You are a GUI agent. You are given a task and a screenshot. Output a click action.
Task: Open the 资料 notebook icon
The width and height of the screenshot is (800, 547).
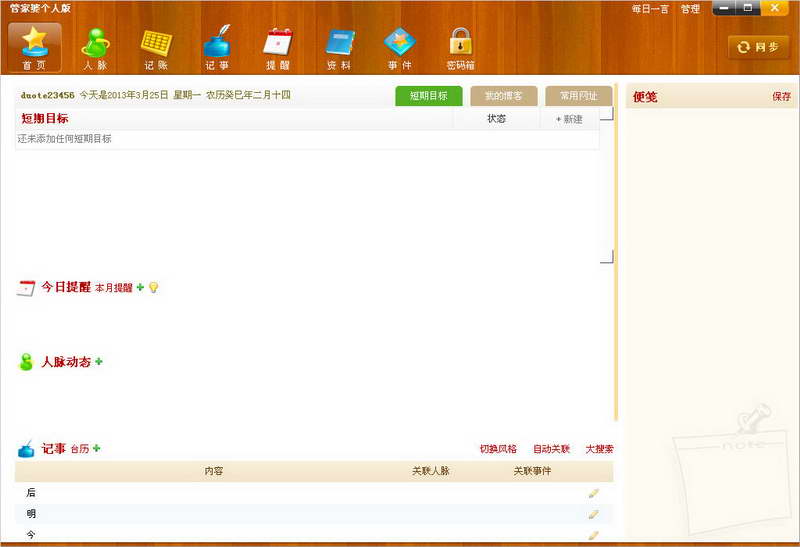point(339,48)
